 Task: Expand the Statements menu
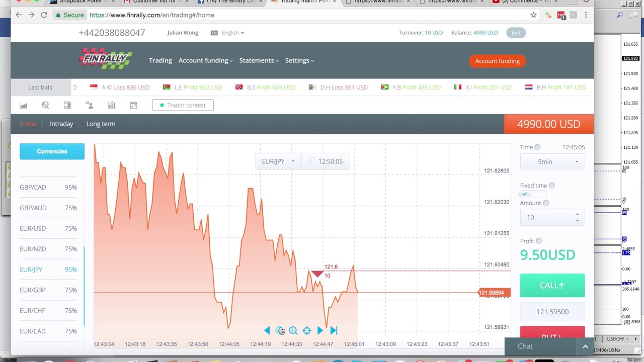pos(259,60)
